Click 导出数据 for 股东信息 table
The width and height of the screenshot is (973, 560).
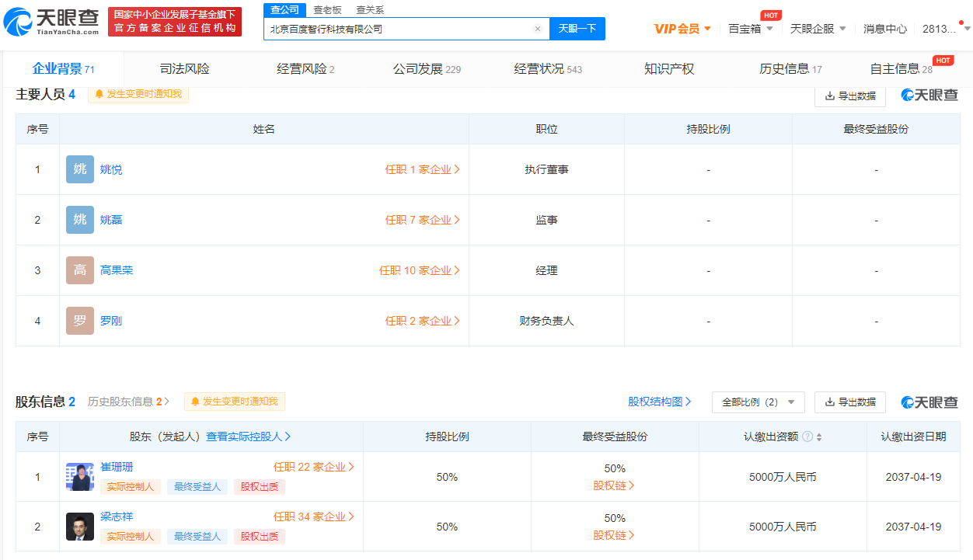point(850,402)
